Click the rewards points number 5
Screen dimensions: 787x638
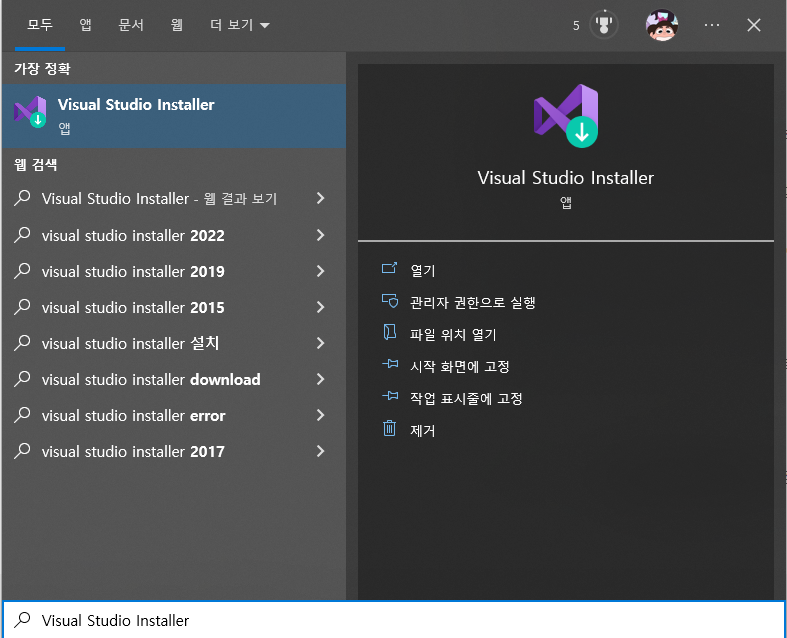(x=576, y=26)
